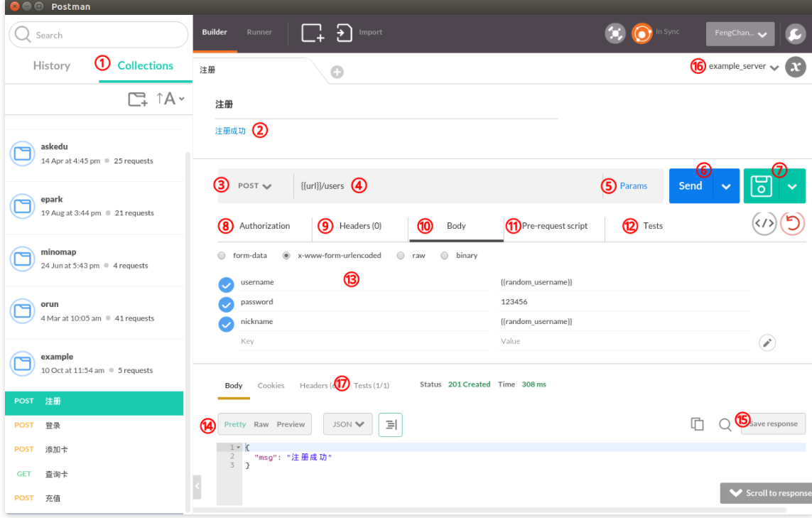
Task: Open the Authorization tab
Action: pyautogui.click(x=264, y=226)
